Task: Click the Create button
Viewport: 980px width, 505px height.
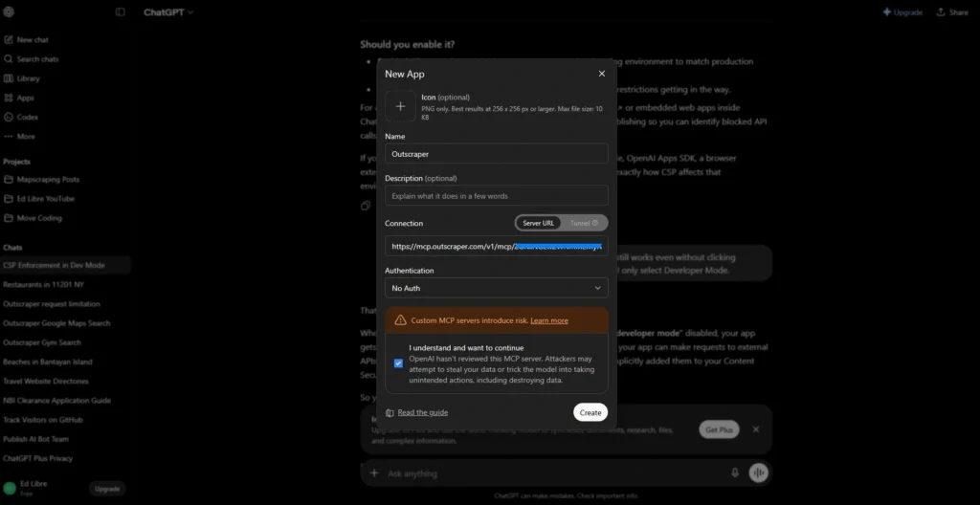Action: click(590, 412)
